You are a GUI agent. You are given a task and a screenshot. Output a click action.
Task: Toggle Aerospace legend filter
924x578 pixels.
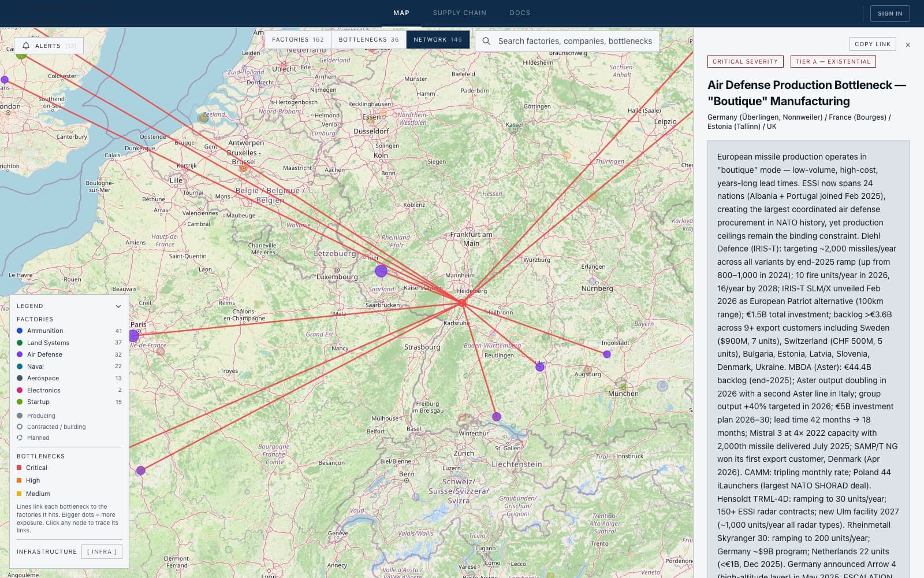(69, 378)
